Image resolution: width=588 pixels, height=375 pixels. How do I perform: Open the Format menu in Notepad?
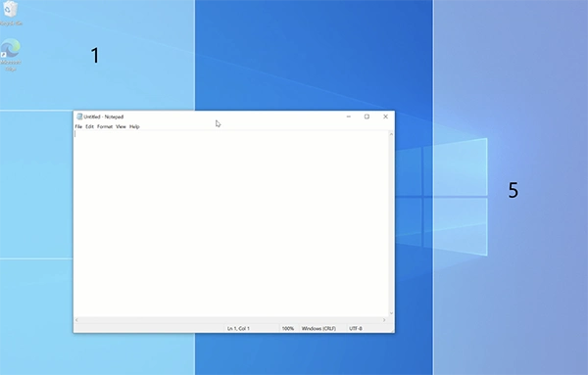pyautogui.click(x=105, y=126)
